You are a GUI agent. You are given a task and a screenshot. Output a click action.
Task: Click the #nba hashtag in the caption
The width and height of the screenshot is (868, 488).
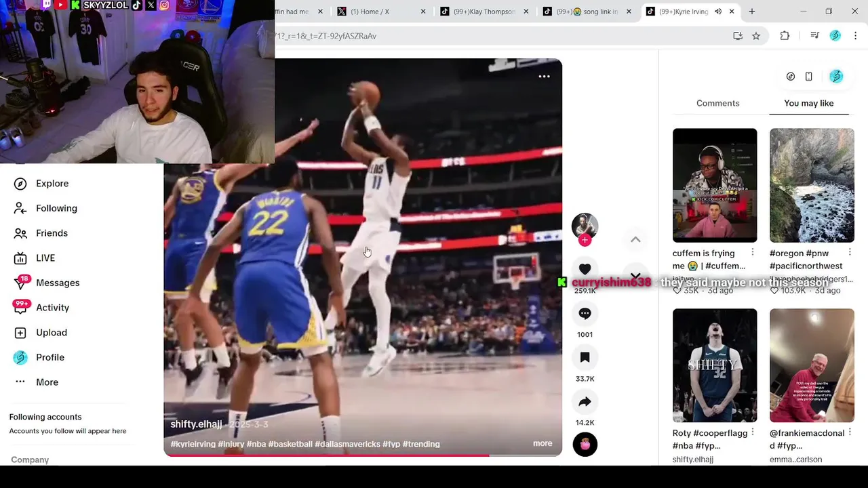256,444
